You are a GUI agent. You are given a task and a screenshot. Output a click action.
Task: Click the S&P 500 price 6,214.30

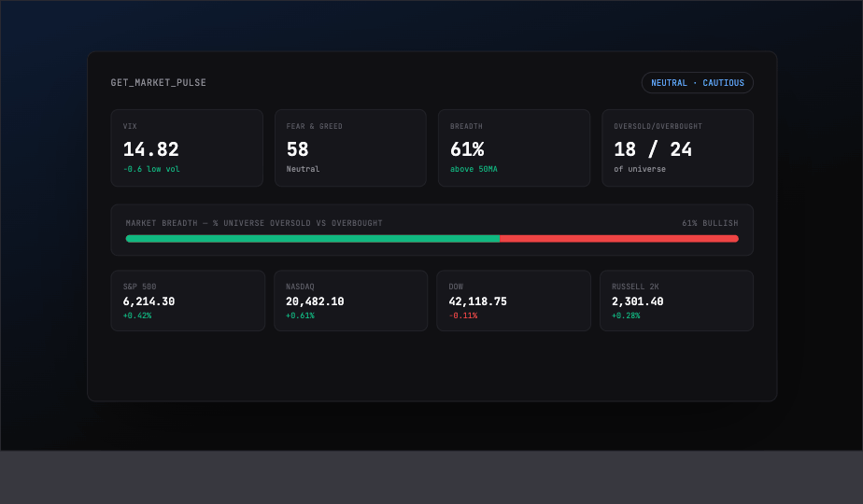(149, 301)
